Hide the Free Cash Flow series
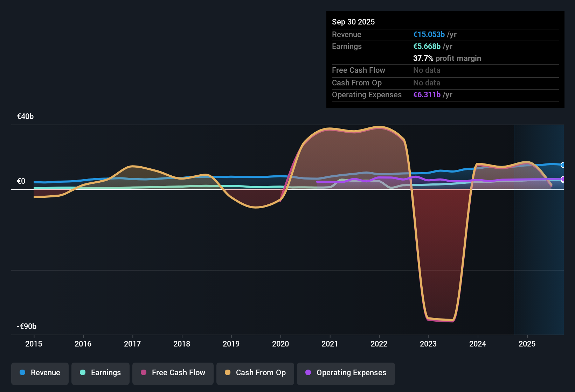Image resolution: width=575 pixels, height=392 pixels. coord(173,373)
